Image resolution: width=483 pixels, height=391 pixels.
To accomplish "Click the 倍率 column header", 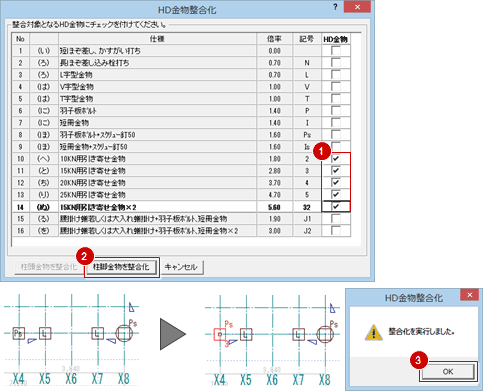I will click(275, 39).
